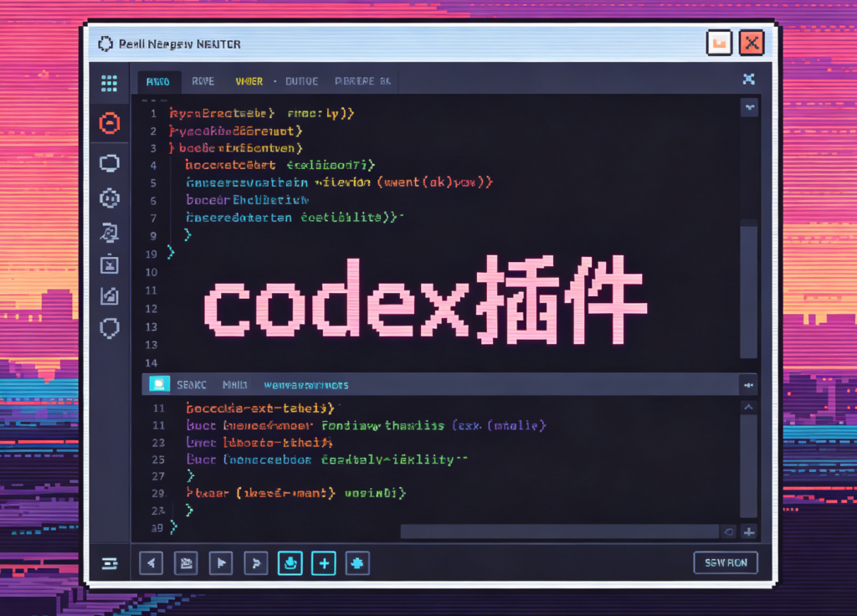Click the cyan plus toolbar button
Viewport: 857px width, 616px height.
coord(324,563)
